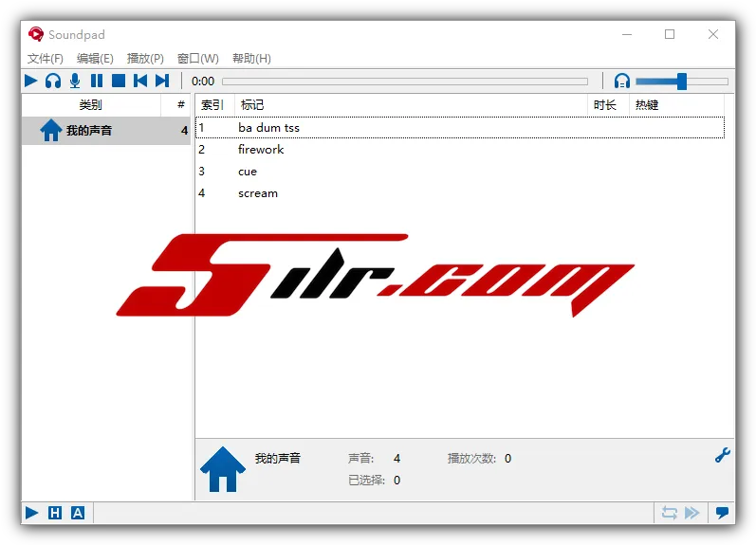756x545 pixels.
Task: Select the 'cue' sound row
Action: (x=460, y=172)
